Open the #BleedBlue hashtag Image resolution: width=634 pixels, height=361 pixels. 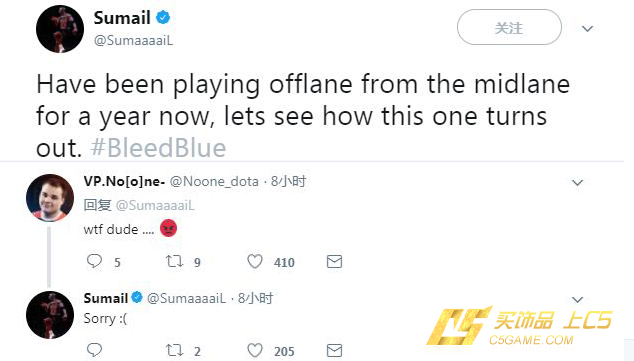[158, 148]
